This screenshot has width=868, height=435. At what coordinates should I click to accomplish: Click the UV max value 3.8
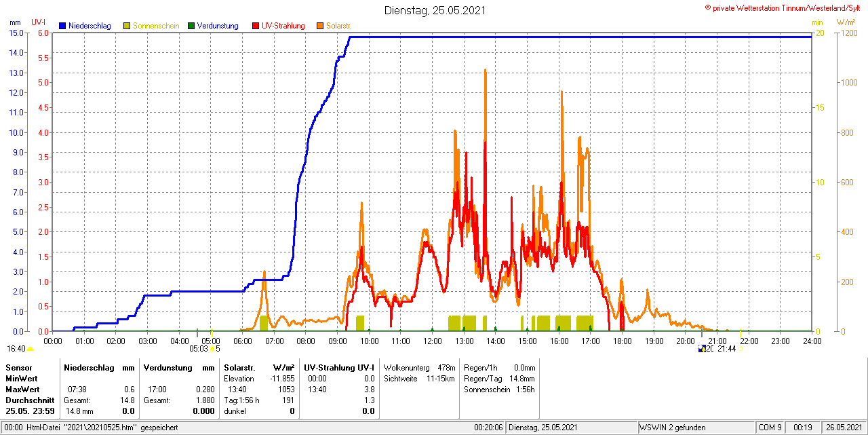click(x=369, y=389)
